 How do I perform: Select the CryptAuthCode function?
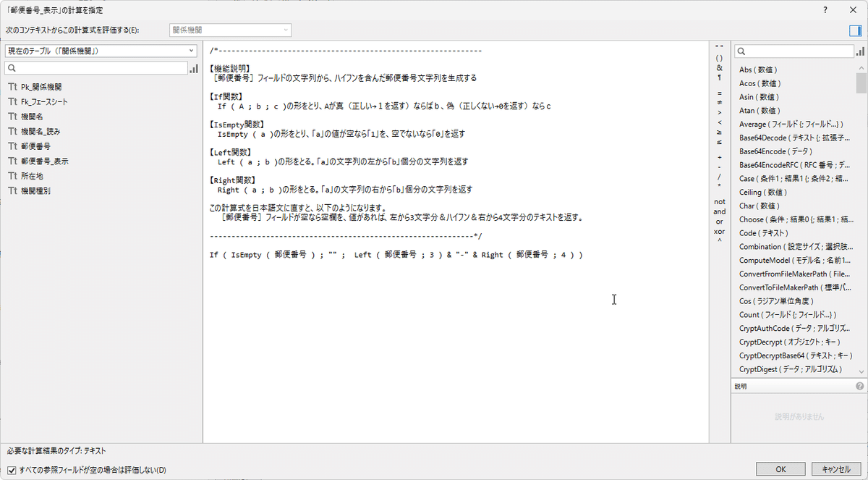click(x=795, y=329)
